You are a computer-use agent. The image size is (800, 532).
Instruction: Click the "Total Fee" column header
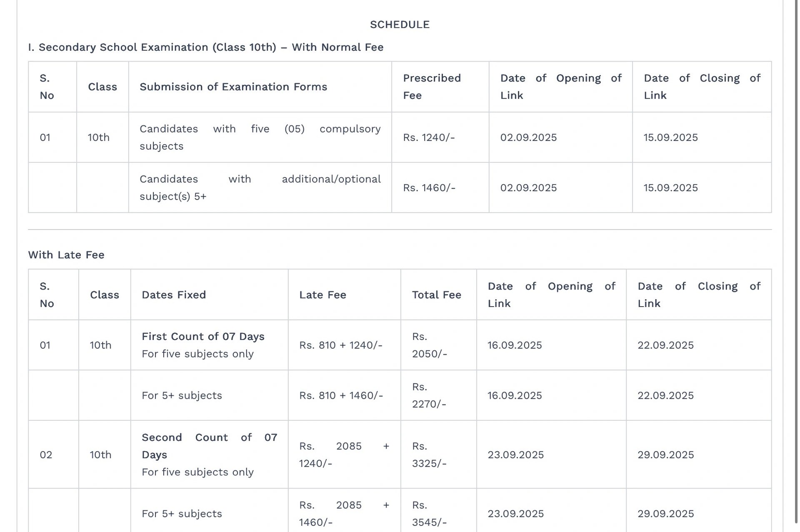pos(436,295)
